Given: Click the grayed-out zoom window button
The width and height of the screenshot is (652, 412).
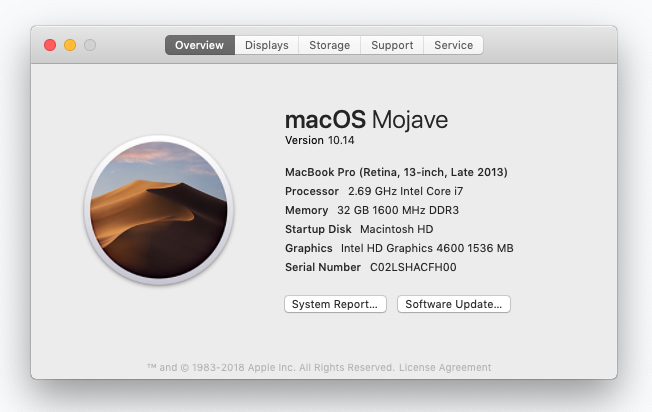Looking at the screenshot, I should (90, 45).
